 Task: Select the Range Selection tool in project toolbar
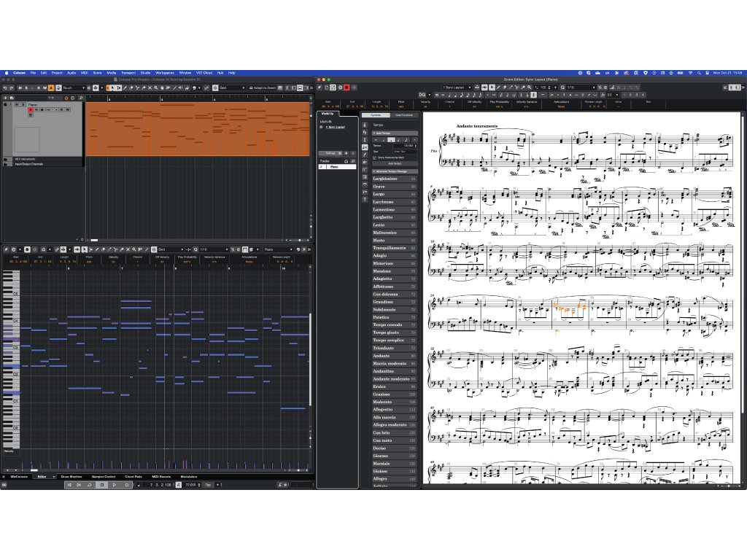tap(119, 87)
